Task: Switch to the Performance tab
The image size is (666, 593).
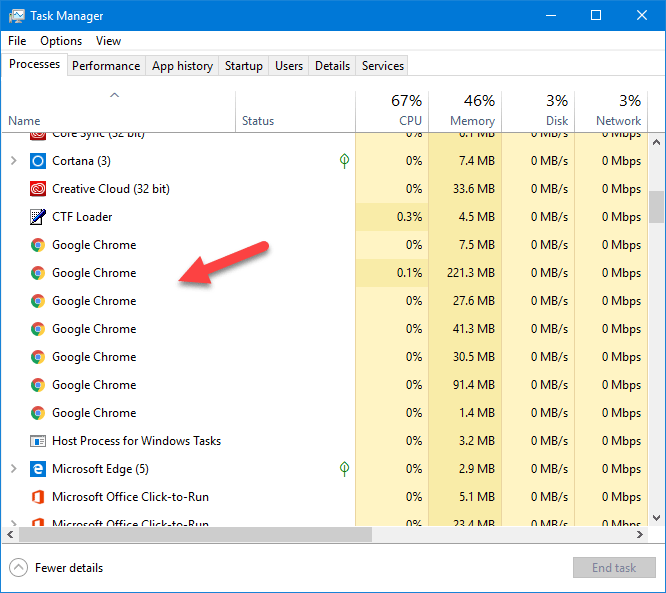Action: pos(106,66)
